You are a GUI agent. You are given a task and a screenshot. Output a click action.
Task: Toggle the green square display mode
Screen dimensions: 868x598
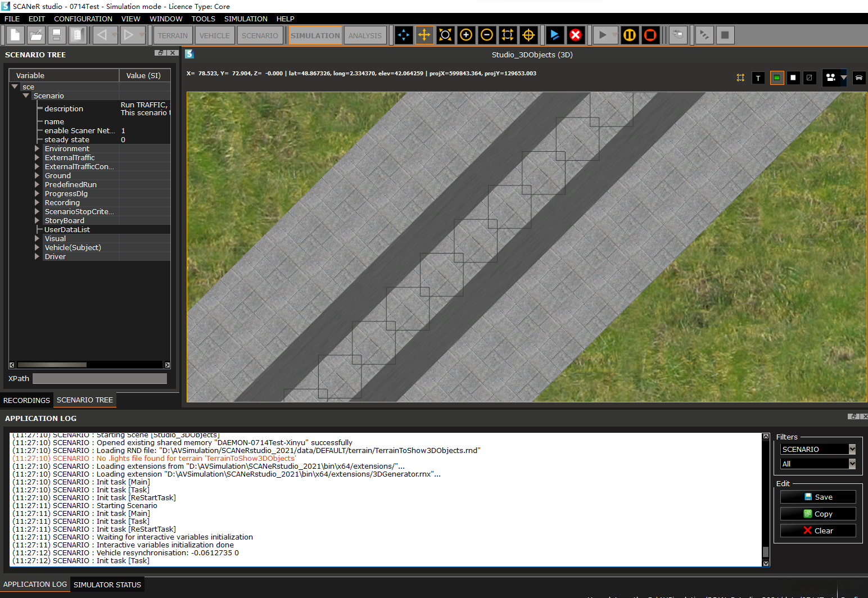tap(776, 78)
